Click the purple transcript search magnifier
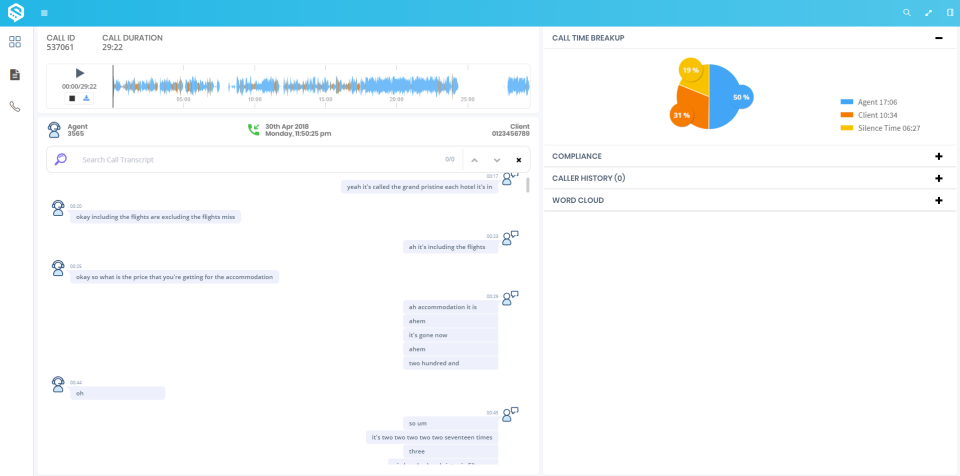Screen dimensions: 960x476 coord(61,159)
